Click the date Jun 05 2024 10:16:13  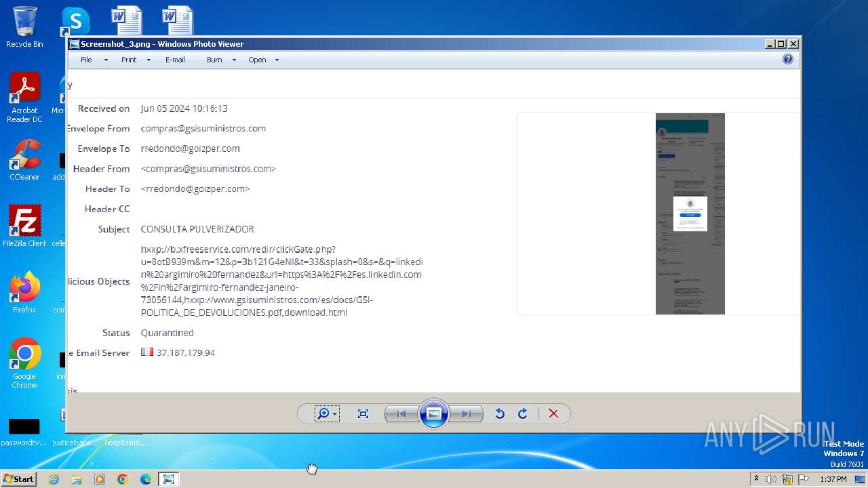[x=184, y=108]
